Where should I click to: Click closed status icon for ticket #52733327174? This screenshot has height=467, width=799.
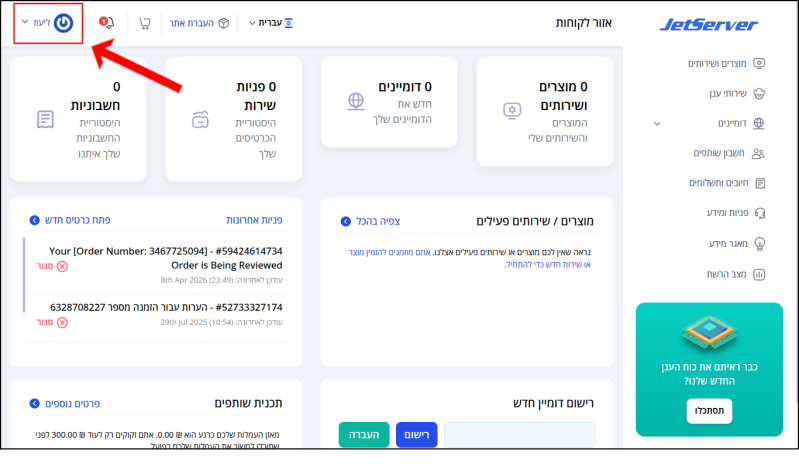pos(62,322)
